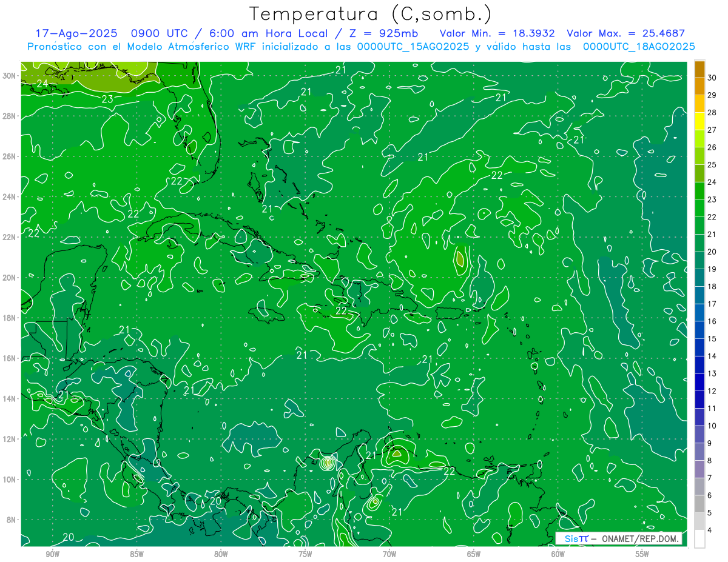Click the "12" value on the color scale

coord(712,390)
